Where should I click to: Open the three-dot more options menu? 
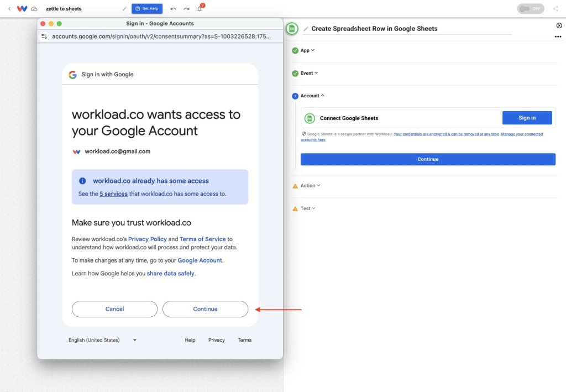558,36
